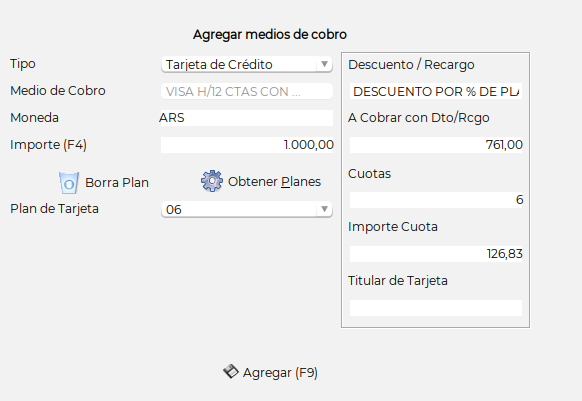Click the Obtener Planes gear icon
The width and height of the screenshot is (582, 401).
(212, 181)
